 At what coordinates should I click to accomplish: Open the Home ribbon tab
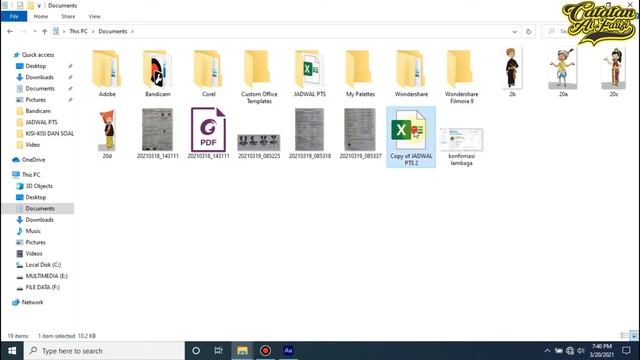pos(40,16)
